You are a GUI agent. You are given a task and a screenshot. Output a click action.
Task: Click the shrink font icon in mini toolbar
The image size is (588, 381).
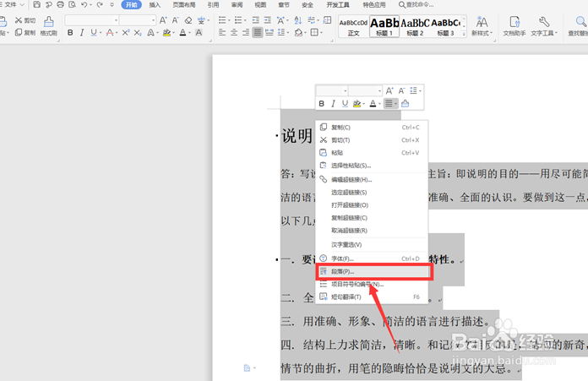(x=401, y=90)
